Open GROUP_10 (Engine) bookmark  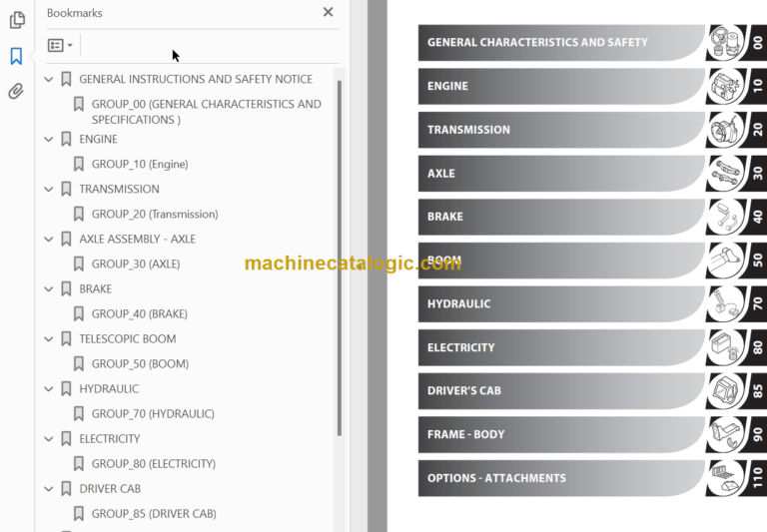click(140, 165)
